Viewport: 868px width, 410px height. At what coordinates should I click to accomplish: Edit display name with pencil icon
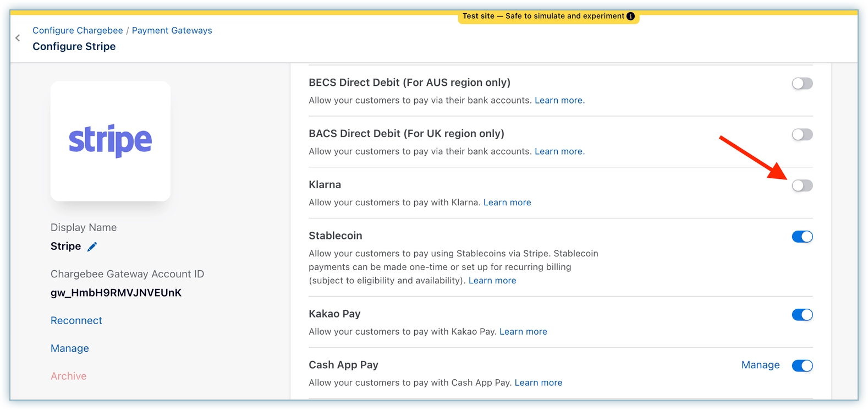click(92, 247)
